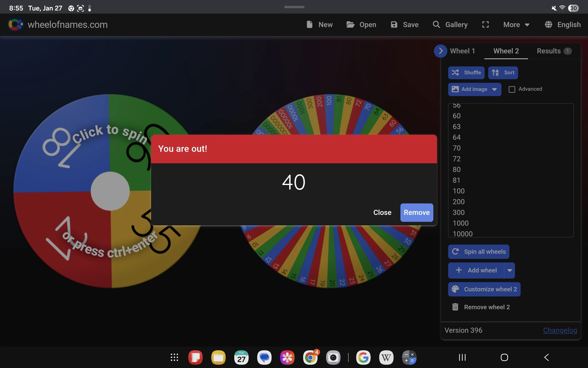The image size is (588, 368).
Task: Click the Remove wheel 2 trash icon
Action: pos(455,307)
